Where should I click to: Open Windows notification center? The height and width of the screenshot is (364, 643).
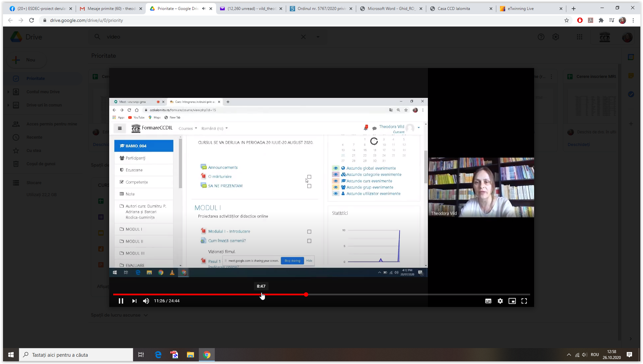[629, 355]
